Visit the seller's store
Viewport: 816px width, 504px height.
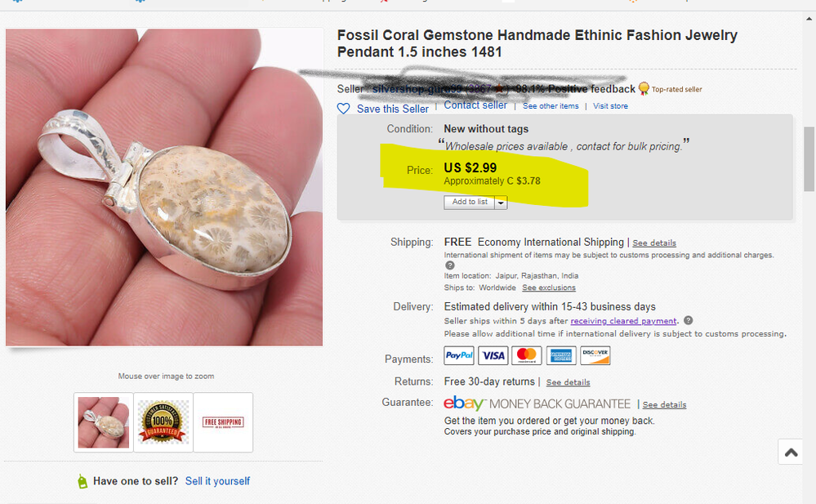click(610, 105)
